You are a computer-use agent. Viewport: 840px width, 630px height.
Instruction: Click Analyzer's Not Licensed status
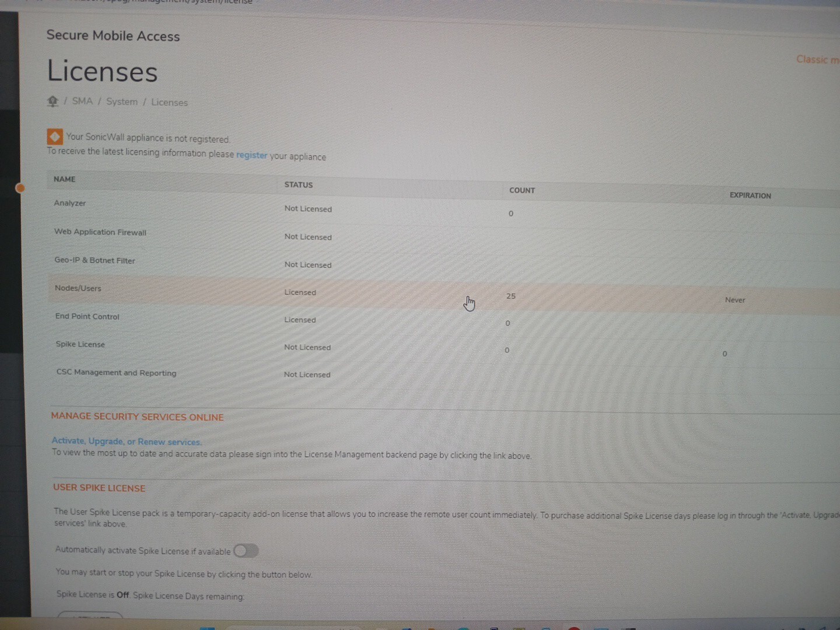coord(308,209)
